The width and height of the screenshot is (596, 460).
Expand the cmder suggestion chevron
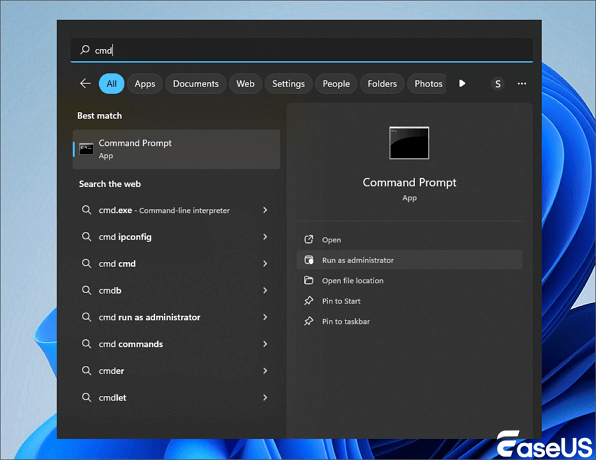pos(265,371)
